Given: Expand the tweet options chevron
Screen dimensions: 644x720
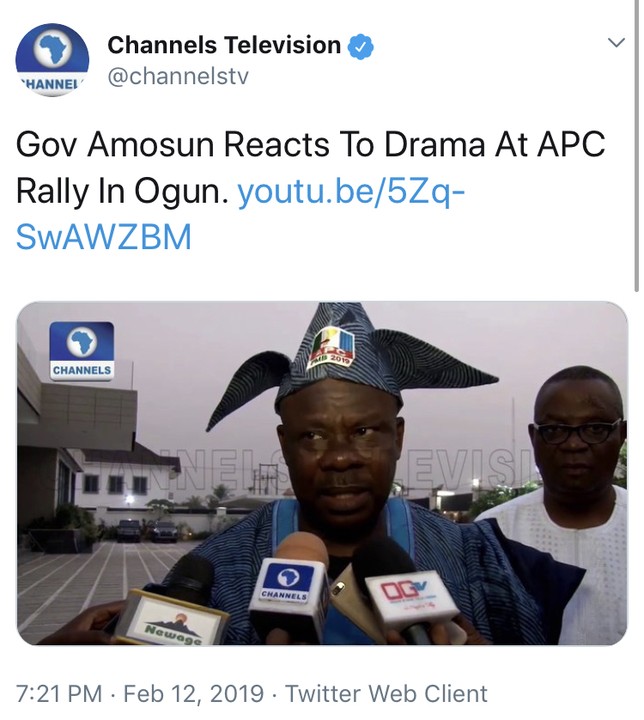Looking at the screenshot, I should pos(616,43).
